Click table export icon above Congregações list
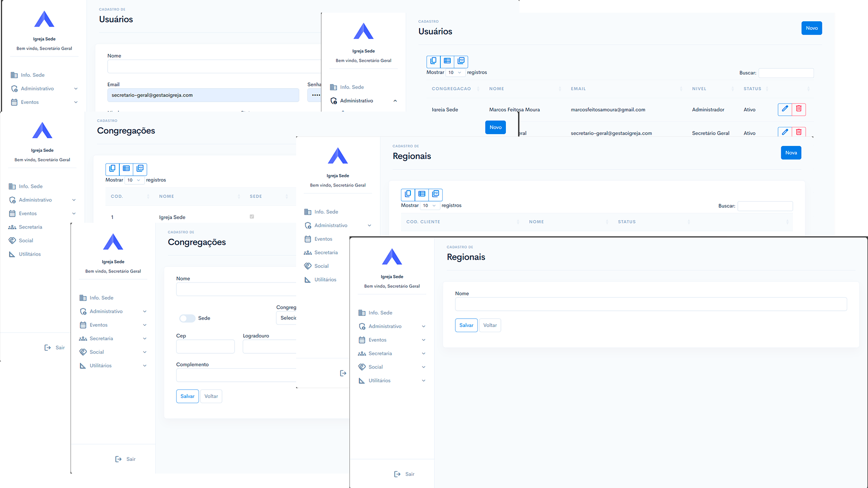Screen dimensions: 868x488 [126, 169]
